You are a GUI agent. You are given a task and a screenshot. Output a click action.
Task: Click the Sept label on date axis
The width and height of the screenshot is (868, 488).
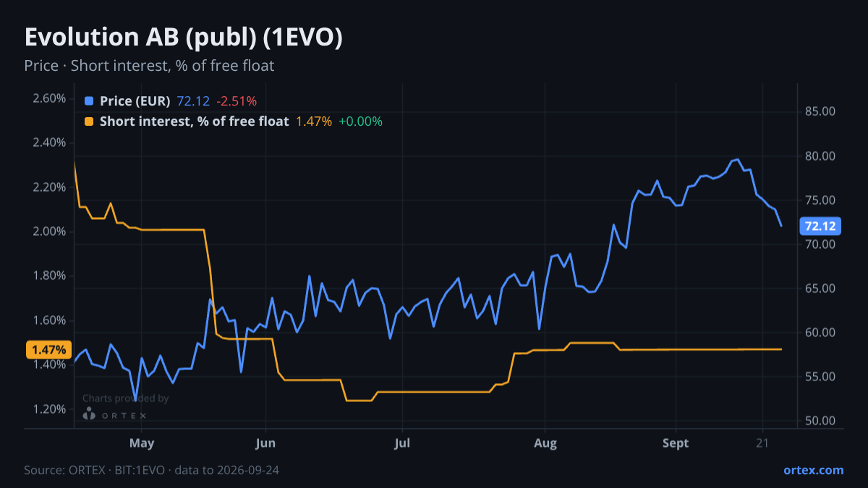[x=676, y=442]
